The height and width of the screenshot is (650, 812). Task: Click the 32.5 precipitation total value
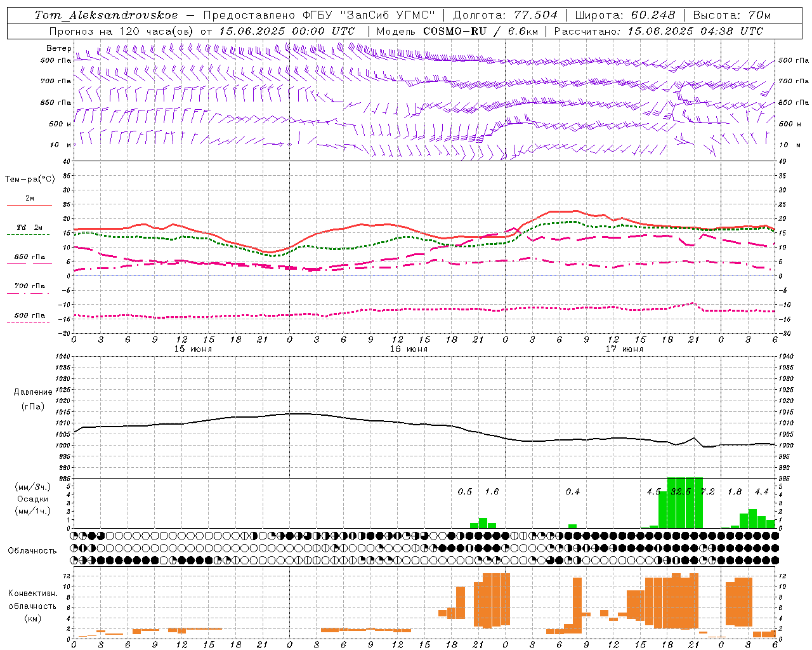pos(681,492)
